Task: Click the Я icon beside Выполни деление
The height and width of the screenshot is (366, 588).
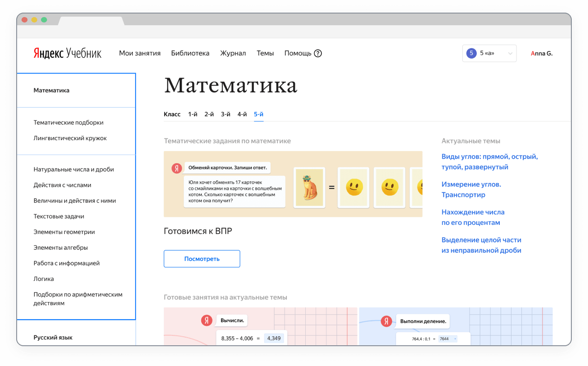Action: pos(386,321)
